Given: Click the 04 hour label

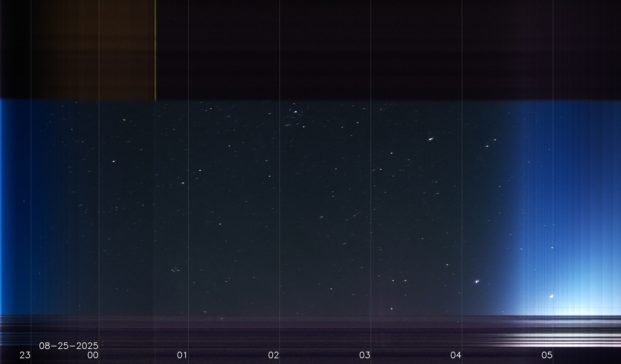Looking at the screenshot, I should click(456, 355).
